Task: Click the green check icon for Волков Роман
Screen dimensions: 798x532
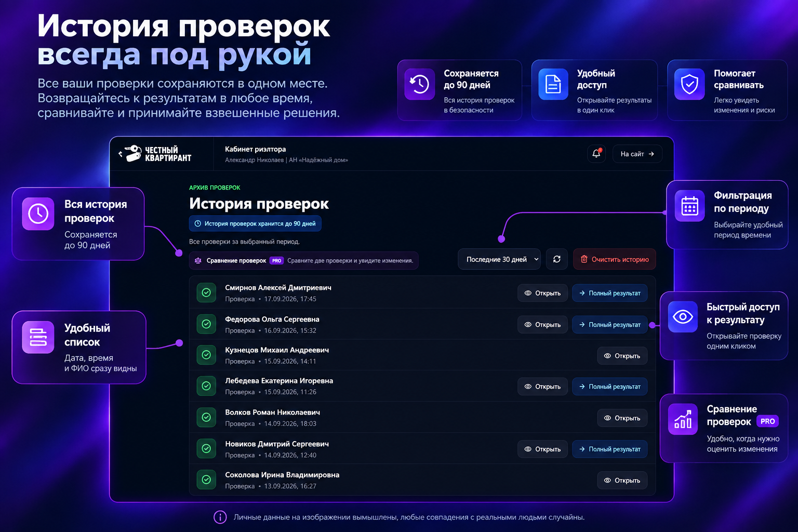Action: click(x=206, y=417)
